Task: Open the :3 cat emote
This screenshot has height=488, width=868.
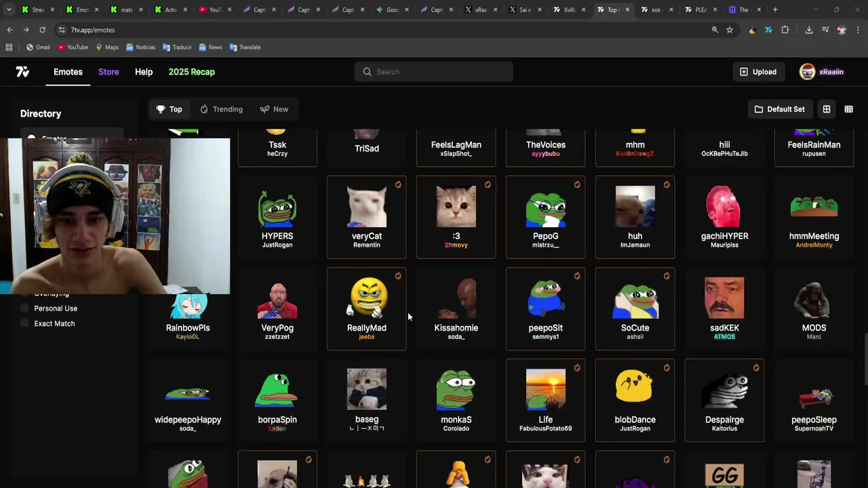Action: coord(456,217)
